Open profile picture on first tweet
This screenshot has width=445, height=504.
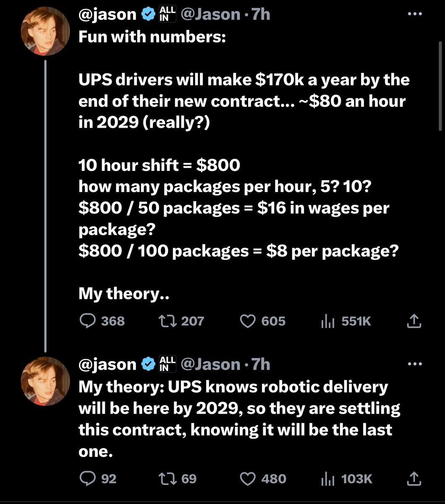coord(45,31)
